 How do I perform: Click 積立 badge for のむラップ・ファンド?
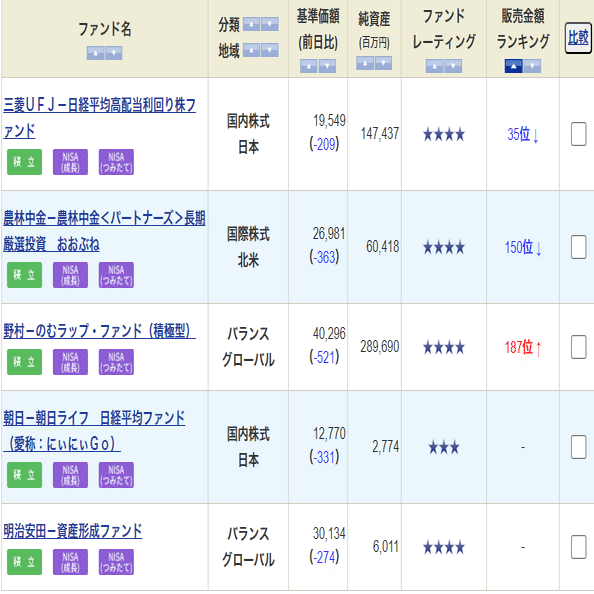click(25, 362)
